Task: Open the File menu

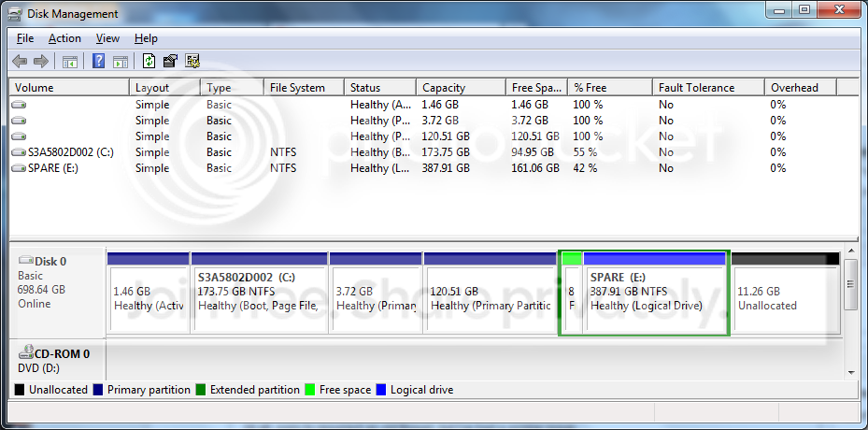Action: click(x=25, y=38)
